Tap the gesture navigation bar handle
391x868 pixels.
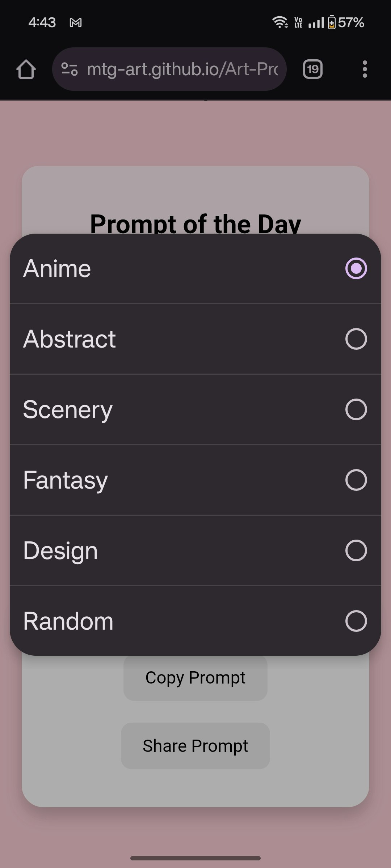pos(195,858)
